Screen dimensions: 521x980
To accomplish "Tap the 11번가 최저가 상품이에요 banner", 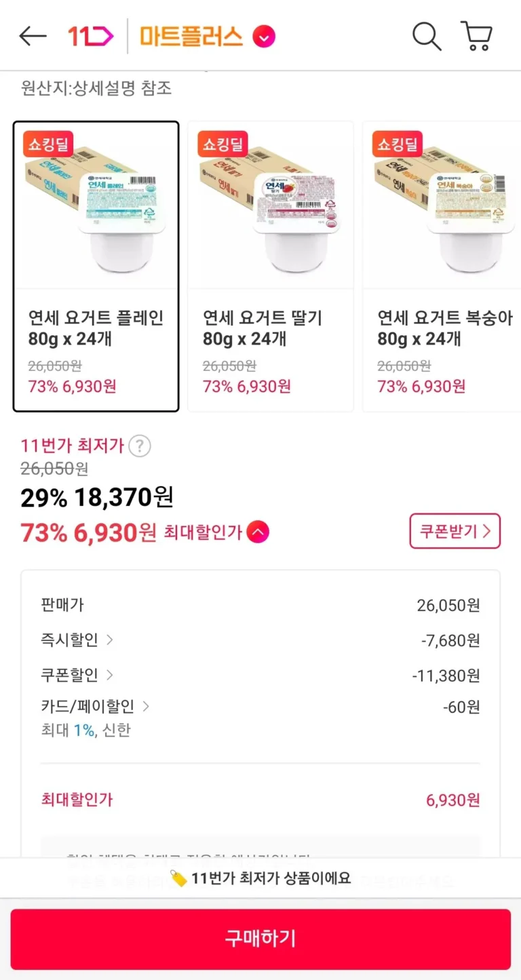I will coord(260,878).
